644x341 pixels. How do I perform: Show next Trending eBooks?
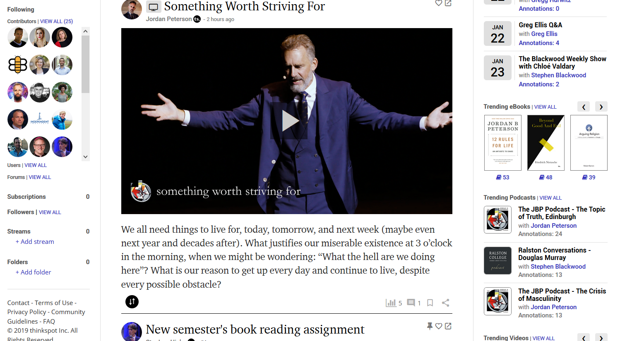(x=601, y=107)
